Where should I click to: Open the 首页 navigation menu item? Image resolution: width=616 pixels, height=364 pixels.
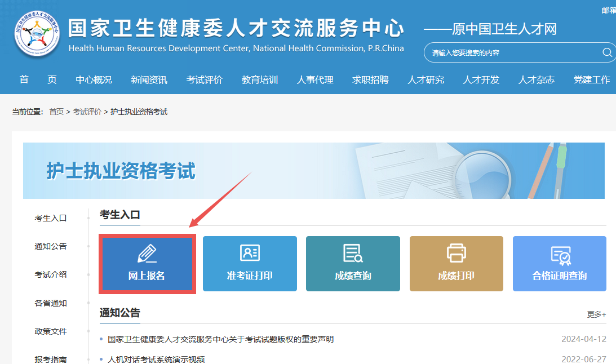click(x=38, y=80)
